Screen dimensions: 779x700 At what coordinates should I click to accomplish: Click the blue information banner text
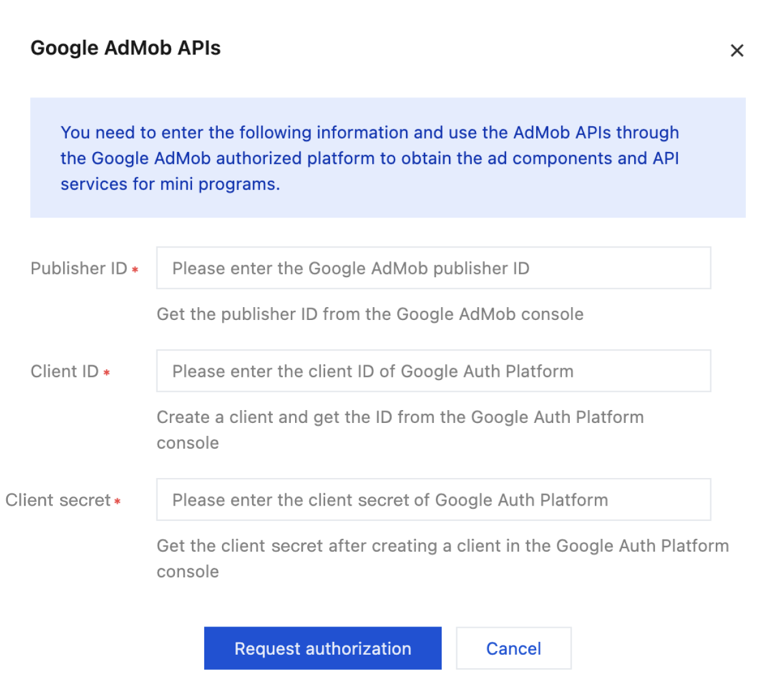click(369, 158)
